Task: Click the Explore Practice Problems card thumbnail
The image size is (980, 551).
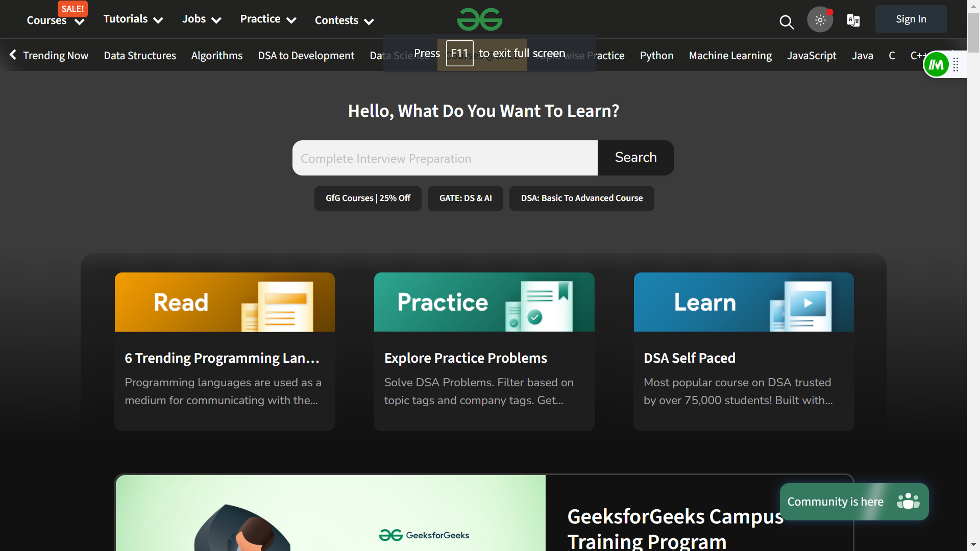Action: pyautogui.click(x=484, y=302)
